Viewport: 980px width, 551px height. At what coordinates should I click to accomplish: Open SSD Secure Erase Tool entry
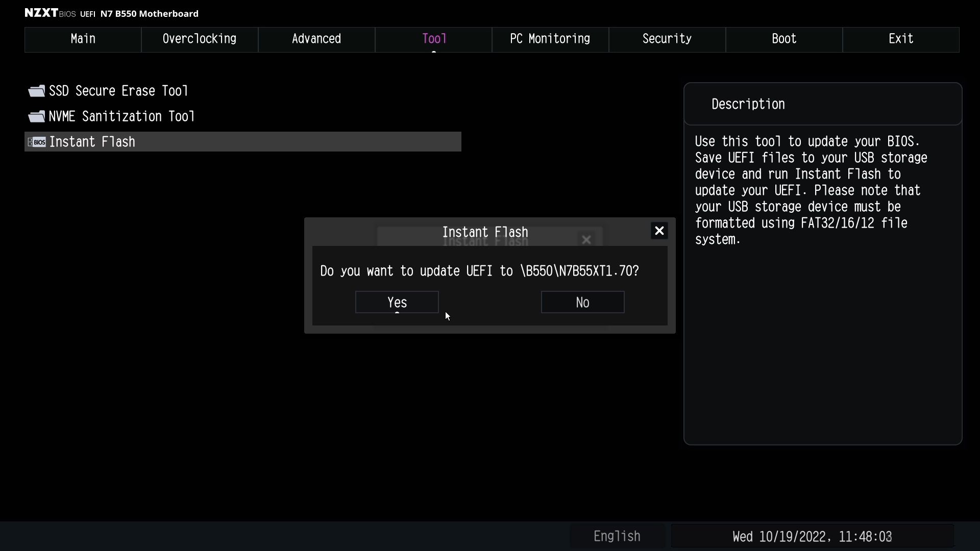[118, 91]
